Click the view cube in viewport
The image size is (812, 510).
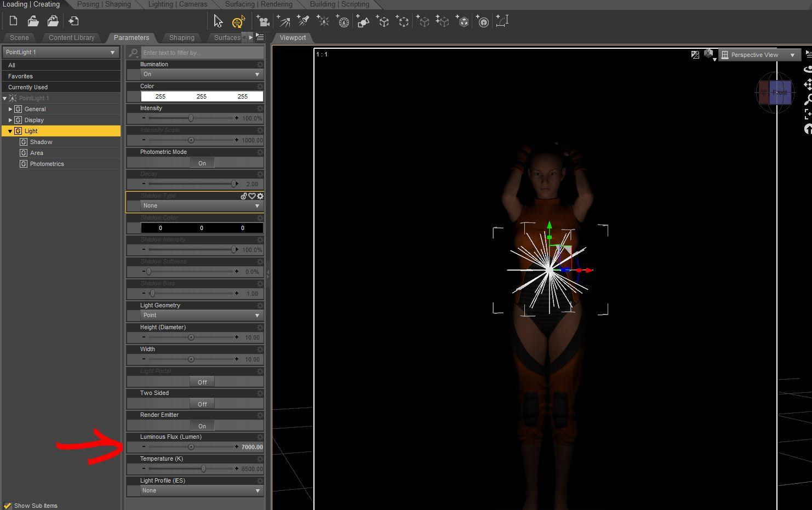tap(775, 92)
